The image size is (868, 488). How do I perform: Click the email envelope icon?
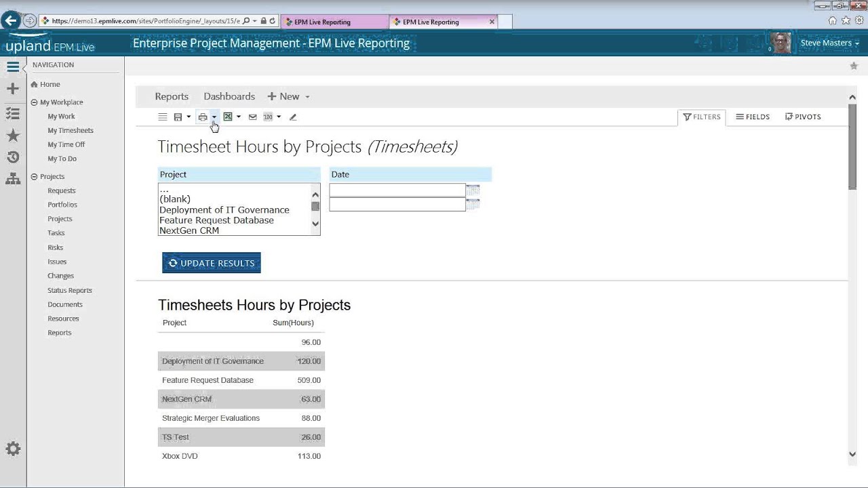[252, 117]
